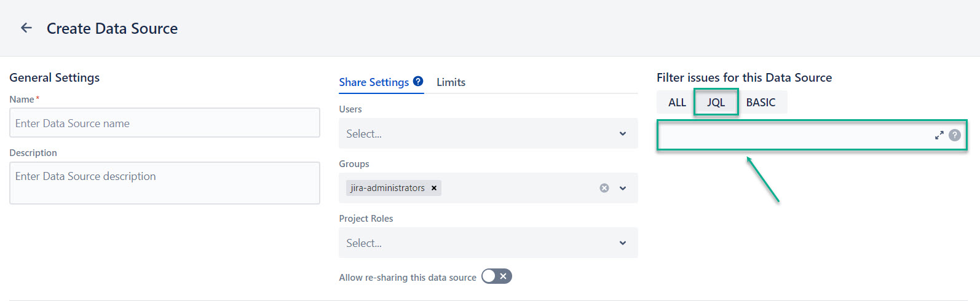Image resolution: width=980 pixels, height=301 pixels.
Task: Open the JQL syntax help icon
Action: tap(954, 135)
